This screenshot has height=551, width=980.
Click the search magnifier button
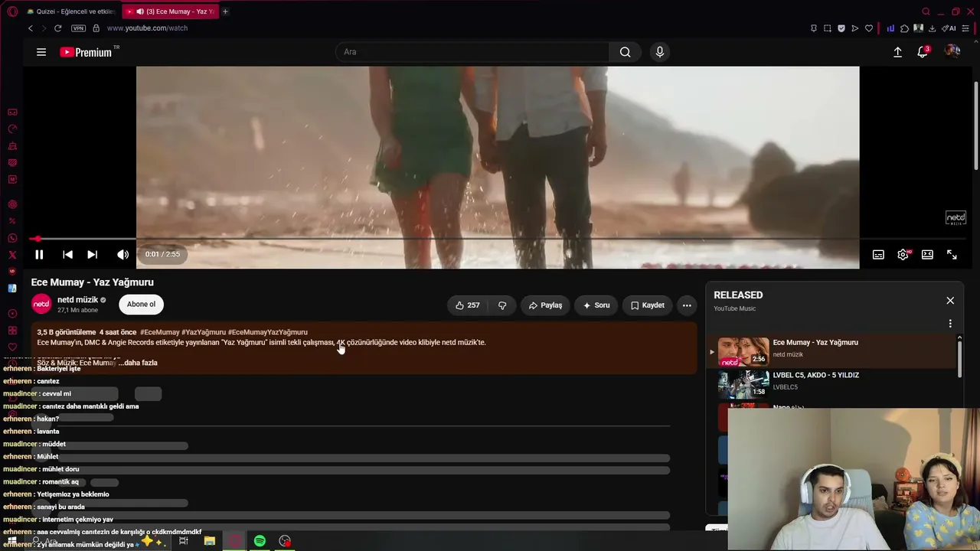click(x=626, y=52)
